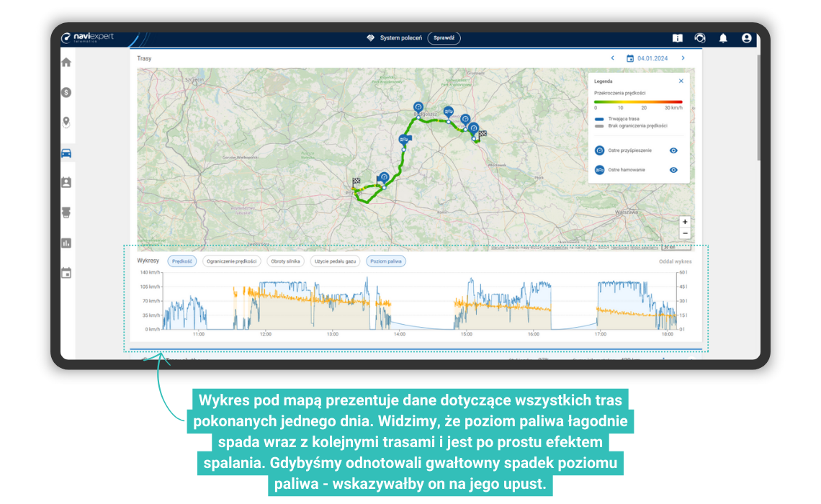
Task: Open the support headset icon
Action: coord(699,38)
